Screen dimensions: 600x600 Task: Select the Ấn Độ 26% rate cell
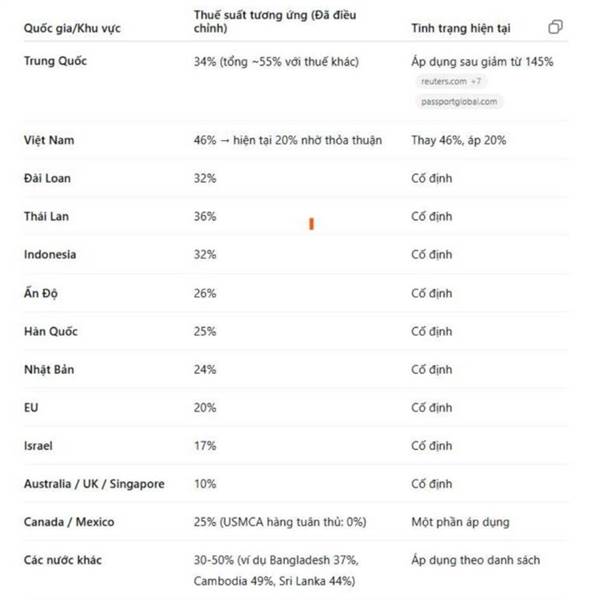[x=205, y=293]
